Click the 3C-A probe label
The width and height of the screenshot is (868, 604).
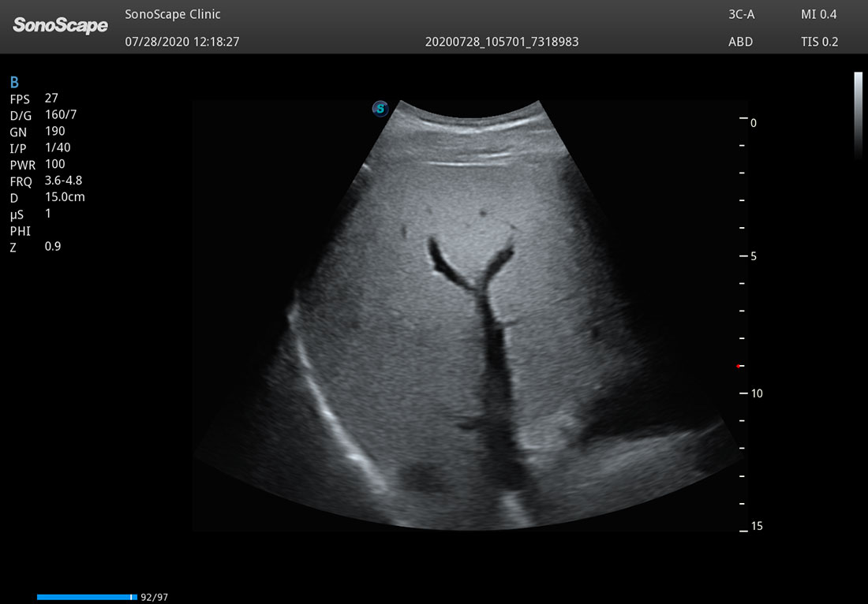click(x=742, y=14)
